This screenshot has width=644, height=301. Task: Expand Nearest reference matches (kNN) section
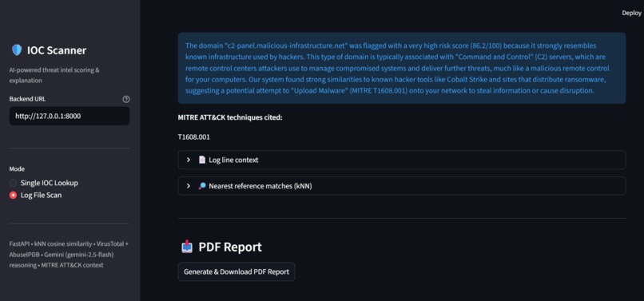(x=402, y=186)
